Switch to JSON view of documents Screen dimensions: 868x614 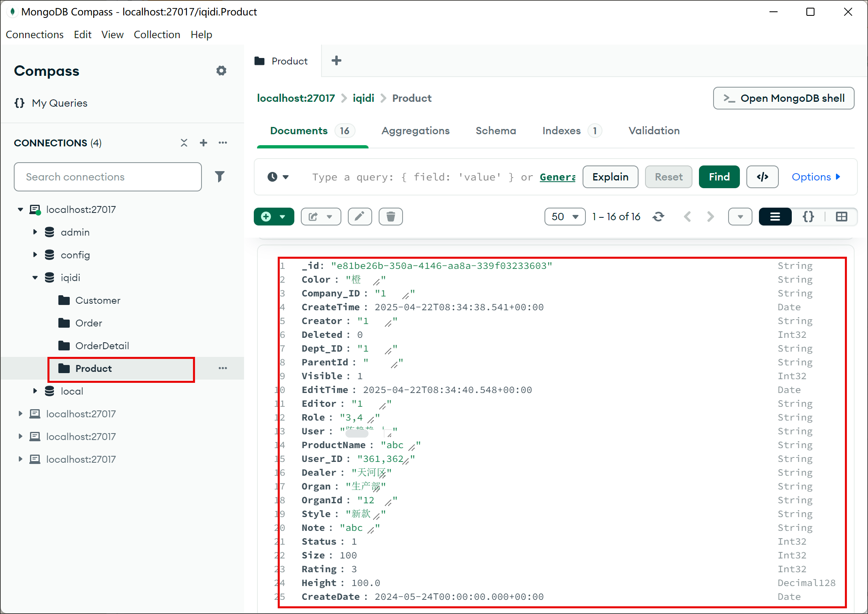(808, 217)
